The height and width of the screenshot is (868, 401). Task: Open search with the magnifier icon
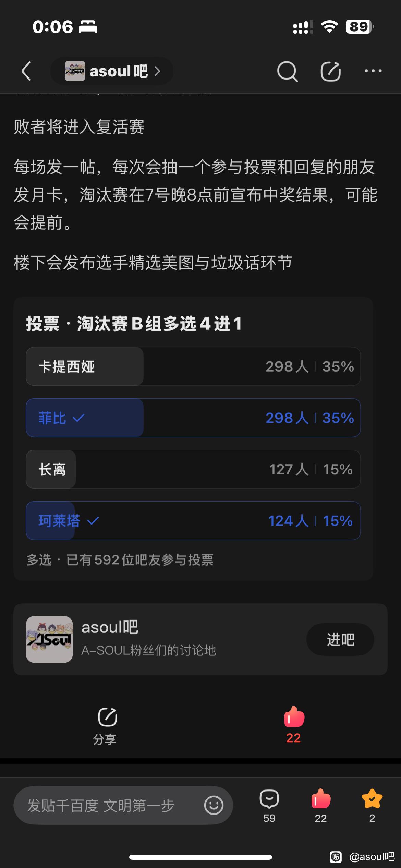[287, 71]
